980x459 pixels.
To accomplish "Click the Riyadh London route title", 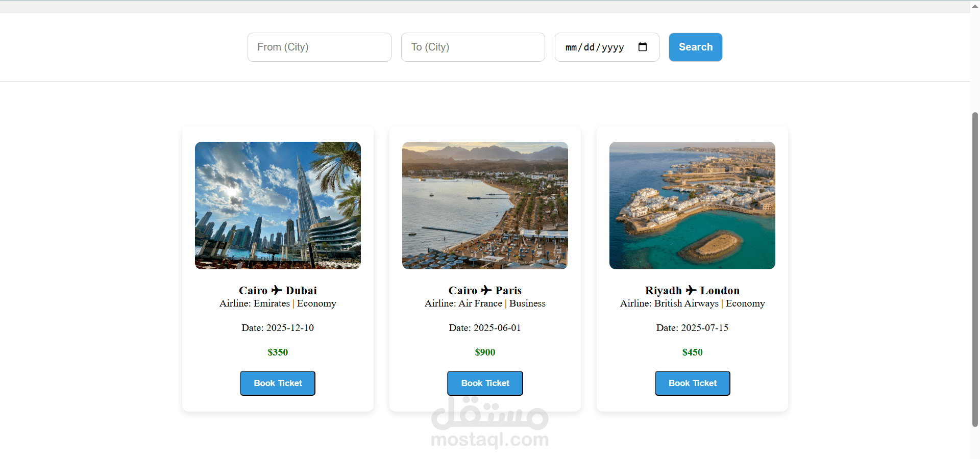I will 692,290.
